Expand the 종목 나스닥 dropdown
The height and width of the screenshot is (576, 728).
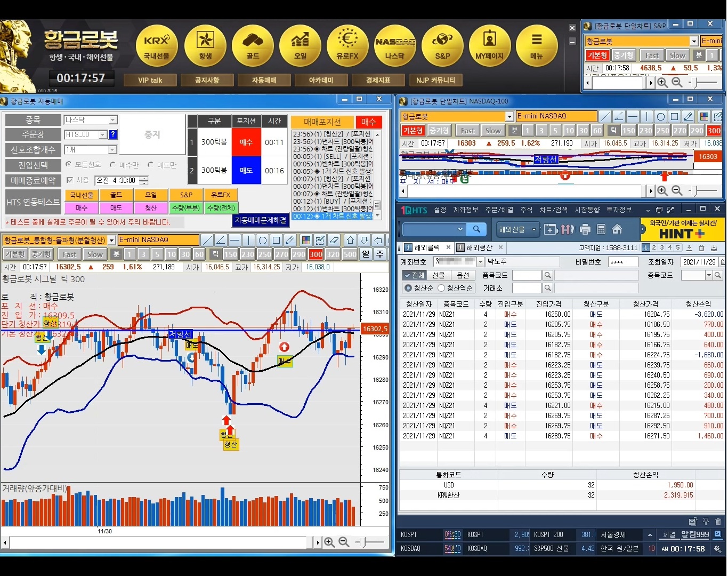(112, 120)
